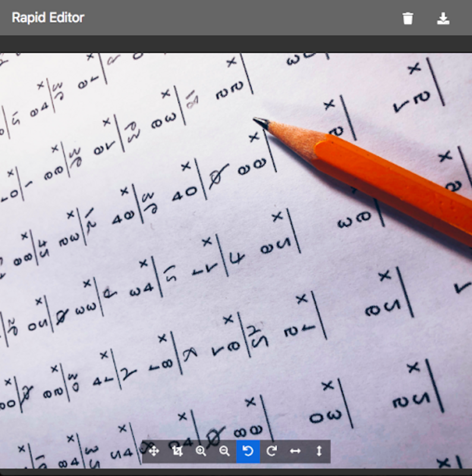Flip the image horizontally
The height and width of the screenshot is (476, 472).
(x=295, y=451)
